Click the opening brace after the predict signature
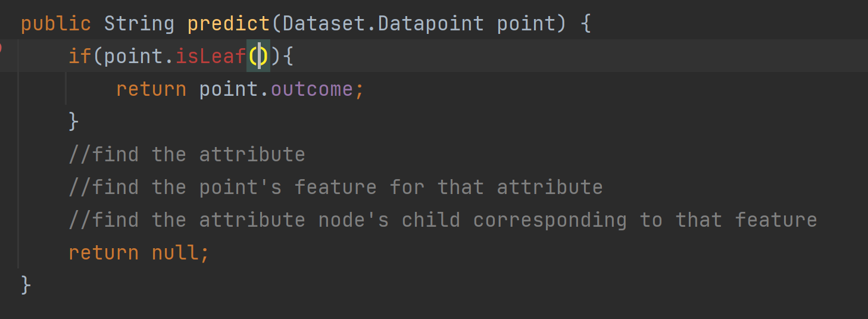The image size is (868, 319). tap(586, 24)
